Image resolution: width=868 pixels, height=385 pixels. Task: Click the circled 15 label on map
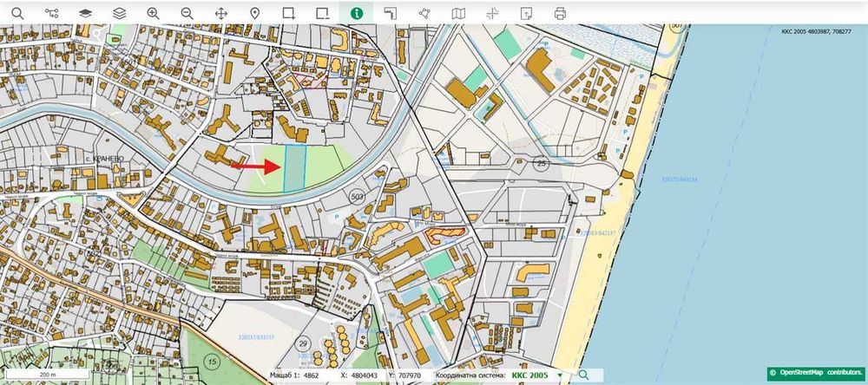tap(212, 362)
